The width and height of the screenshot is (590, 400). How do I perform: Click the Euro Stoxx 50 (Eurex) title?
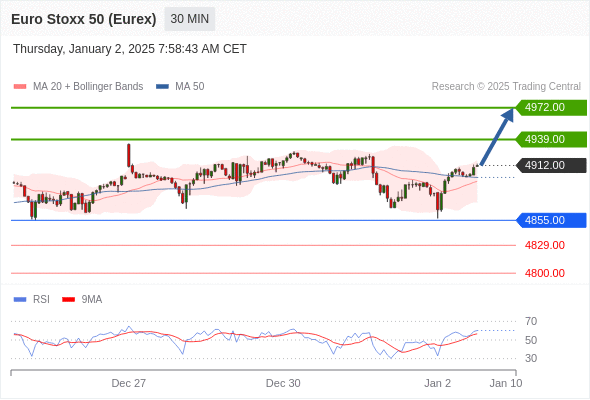(x=84, y=19)
